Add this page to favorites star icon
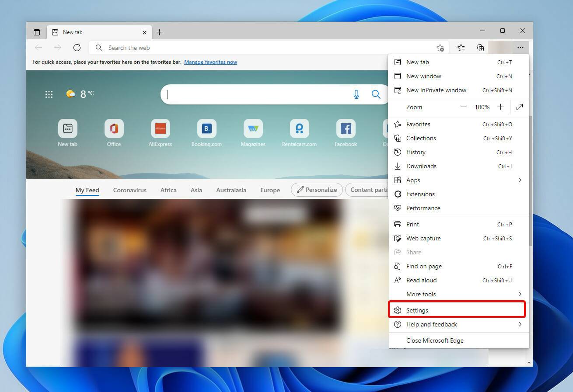Image resolution: width=573 pixels, height=392 pixels. pos(440,48)
